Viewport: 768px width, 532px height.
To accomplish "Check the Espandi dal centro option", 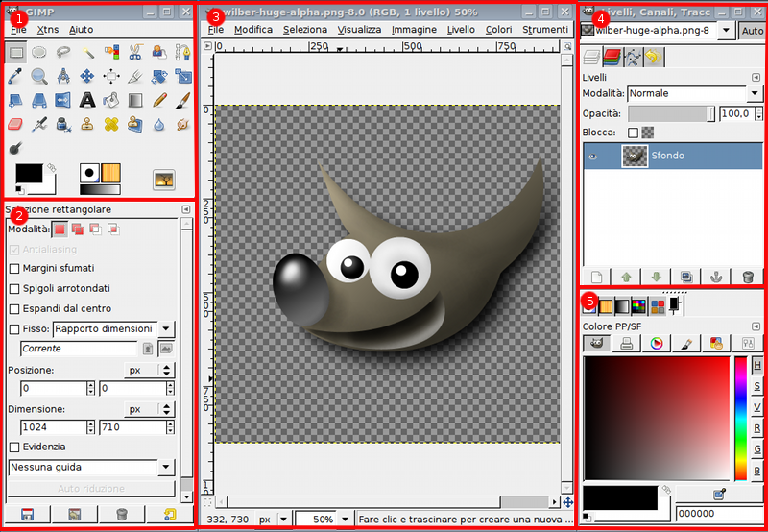I will (14, 308).
